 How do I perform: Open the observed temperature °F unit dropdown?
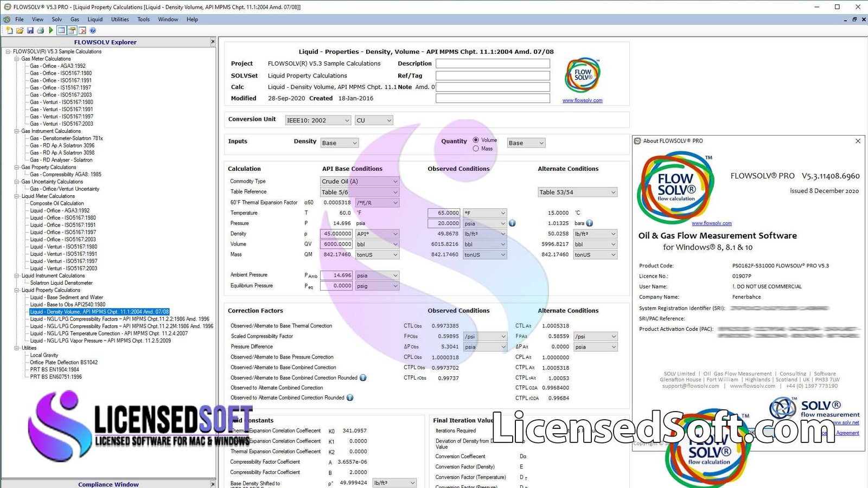point(484,213)
